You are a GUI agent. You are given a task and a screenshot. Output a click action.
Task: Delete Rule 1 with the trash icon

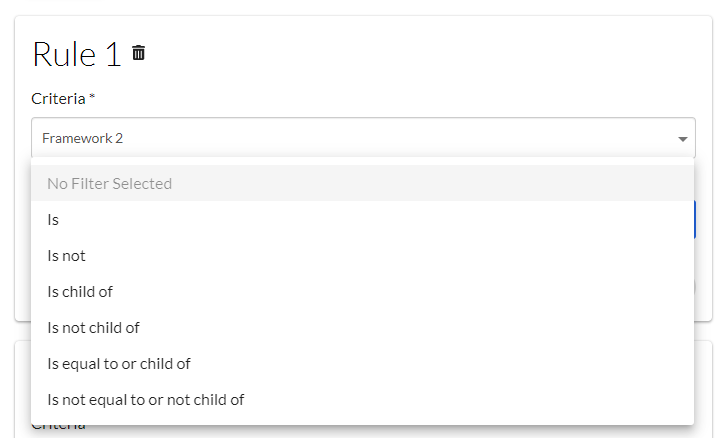click(139, 53)
